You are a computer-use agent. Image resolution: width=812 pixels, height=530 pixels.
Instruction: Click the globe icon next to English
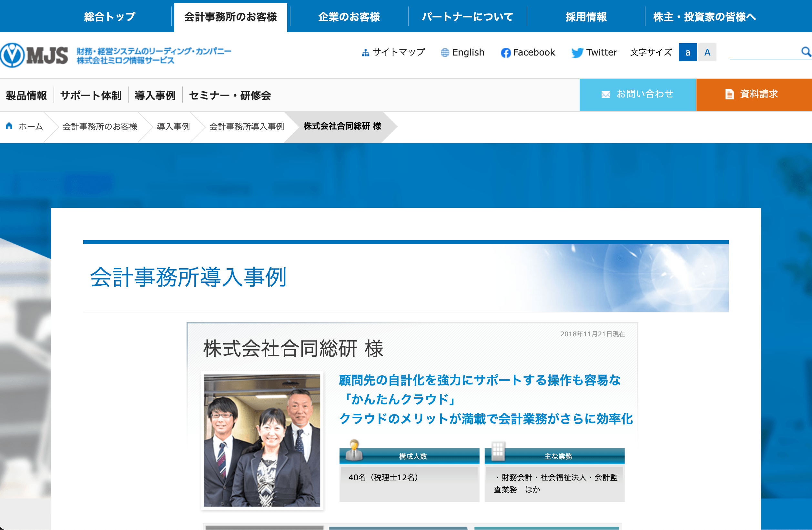coord(444,53)
